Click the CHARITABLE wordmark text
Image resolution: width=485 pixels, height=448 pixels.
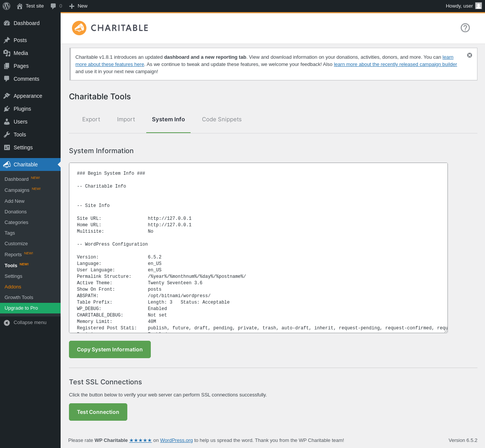(x=119, y=28)
